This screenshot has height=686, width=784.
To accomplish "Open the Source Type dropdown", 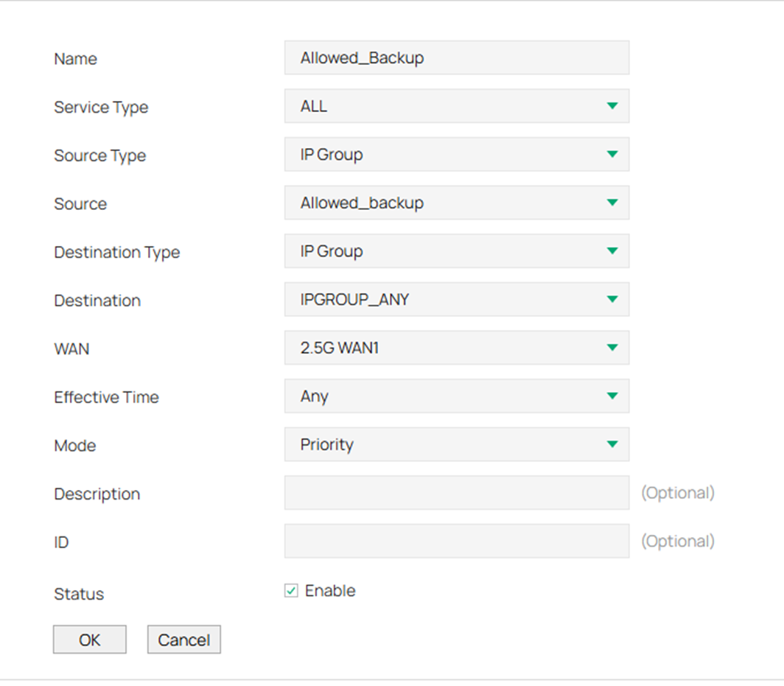I will [457, 155].
